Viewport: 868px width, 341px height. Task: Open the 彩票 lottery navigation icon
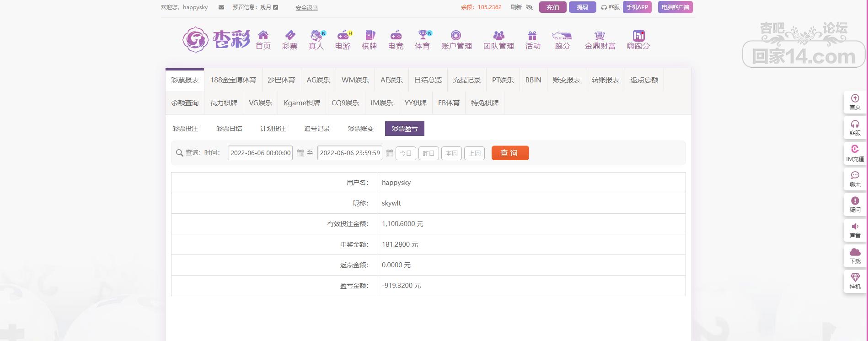point(289,36)
